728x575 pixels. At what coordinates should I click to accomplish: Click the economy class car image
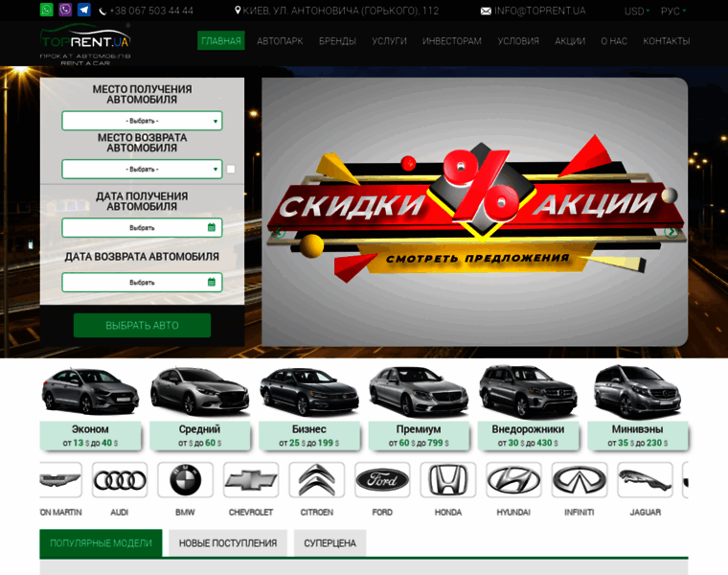click(x=90, y=391)
